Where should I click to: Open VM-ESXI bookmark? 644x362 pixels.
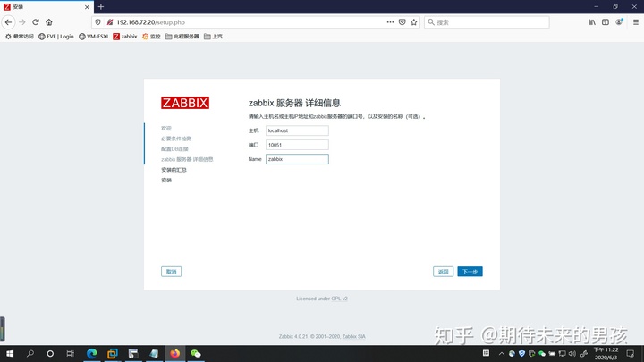[x=94, y=37]
